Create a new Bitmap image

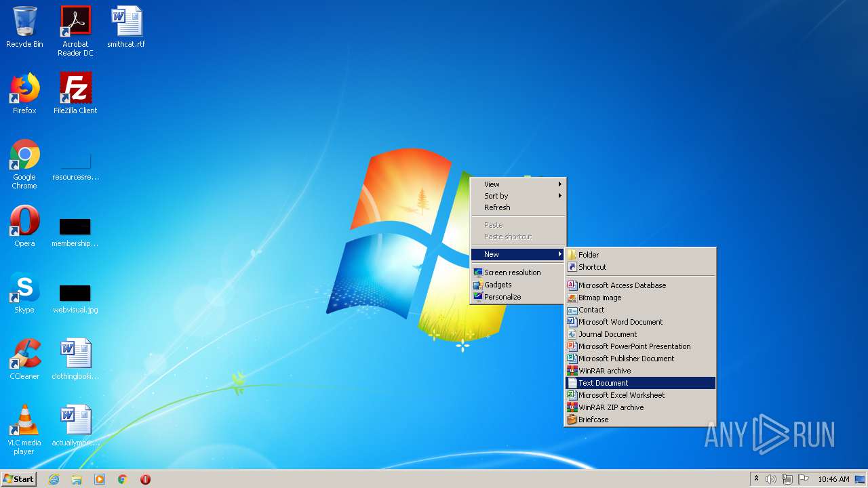coord(640,298)
